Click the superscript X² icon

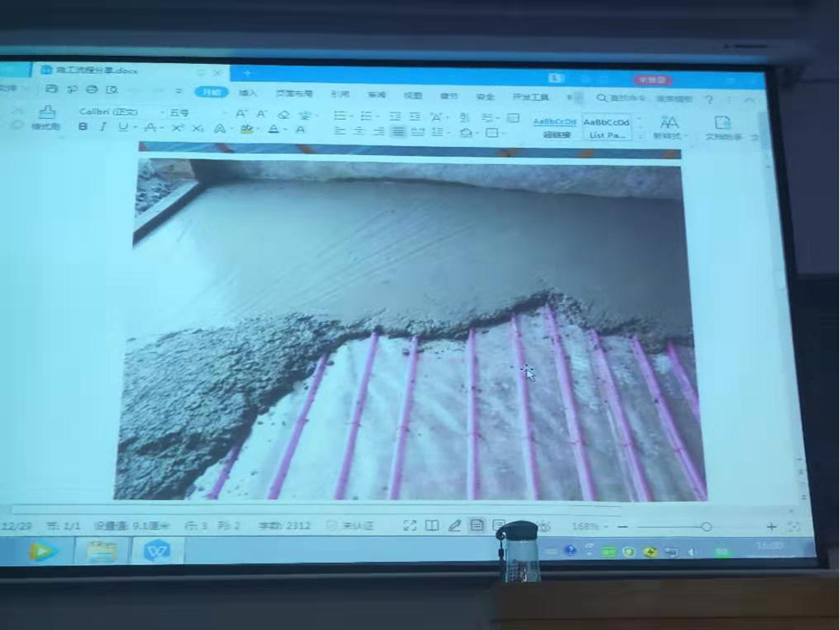coord(177,128)
